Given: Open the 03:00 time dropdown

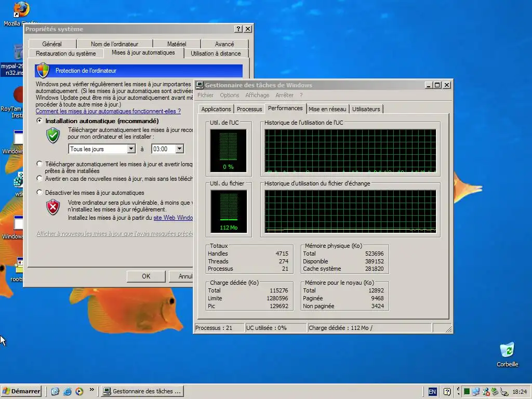Looking at the screenshot, I should pos(179,149).
